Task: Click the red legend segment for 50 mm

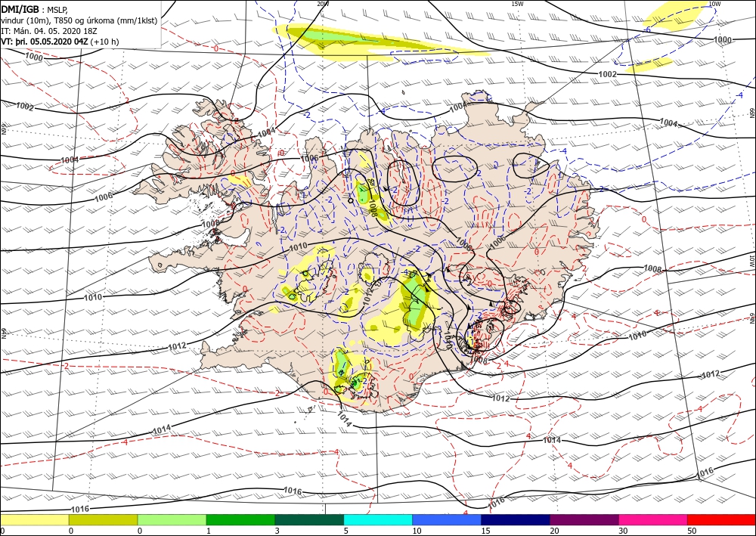Action: [721, 519]
